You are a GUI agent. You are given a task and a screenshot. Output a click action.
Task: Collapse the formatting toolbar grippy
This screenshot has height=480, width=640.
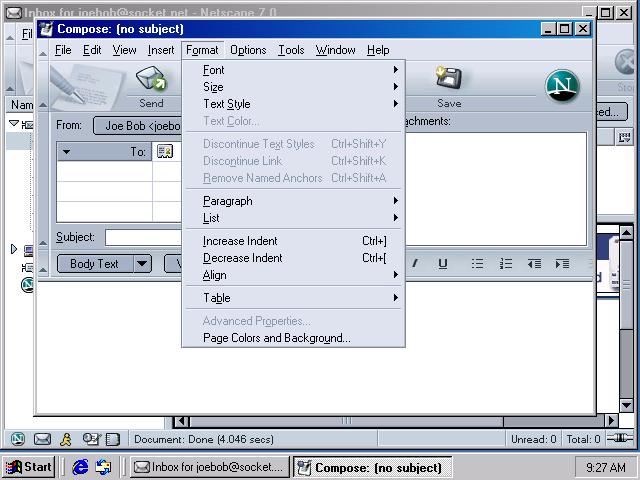(43, 264)
